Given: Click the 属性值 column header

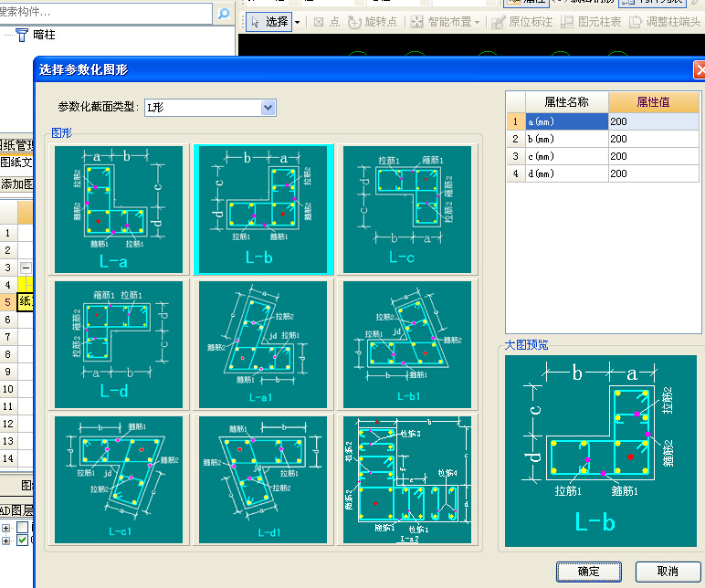Looking at the screenshot, I should click(654, 102).
